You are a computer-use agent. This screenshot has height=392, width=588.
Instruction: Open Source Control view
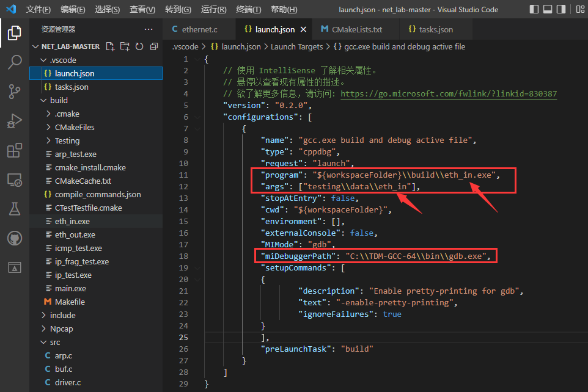click(x=14, y=92)
